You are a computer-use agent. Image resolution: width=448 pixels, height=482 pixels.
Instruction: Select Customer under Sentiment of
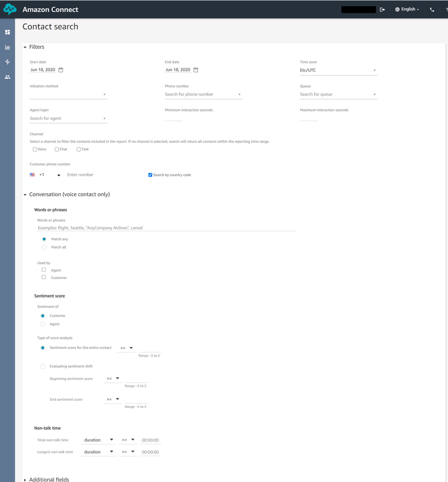click(43, 316)
